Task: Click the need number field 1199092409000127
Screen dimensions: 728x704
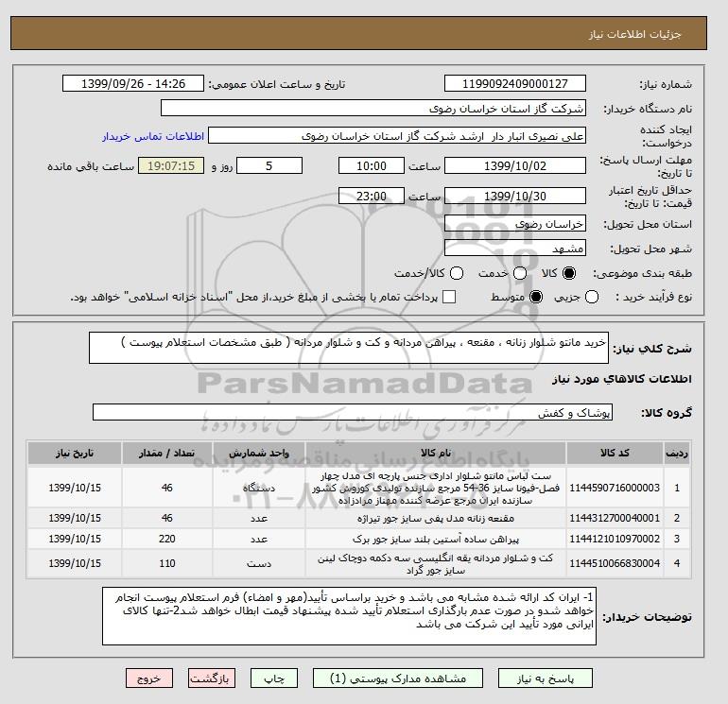Action: (515, 84)
